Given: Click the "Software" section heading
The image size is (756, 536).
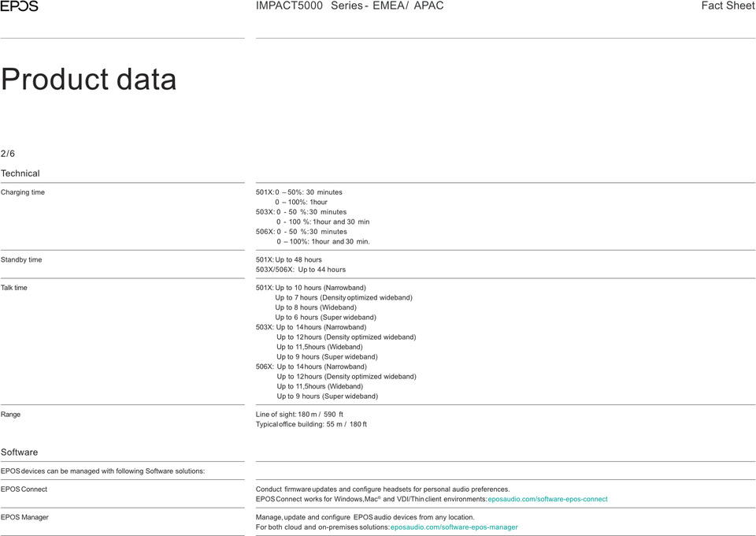Looking at the screenshot, I should 20,452.
